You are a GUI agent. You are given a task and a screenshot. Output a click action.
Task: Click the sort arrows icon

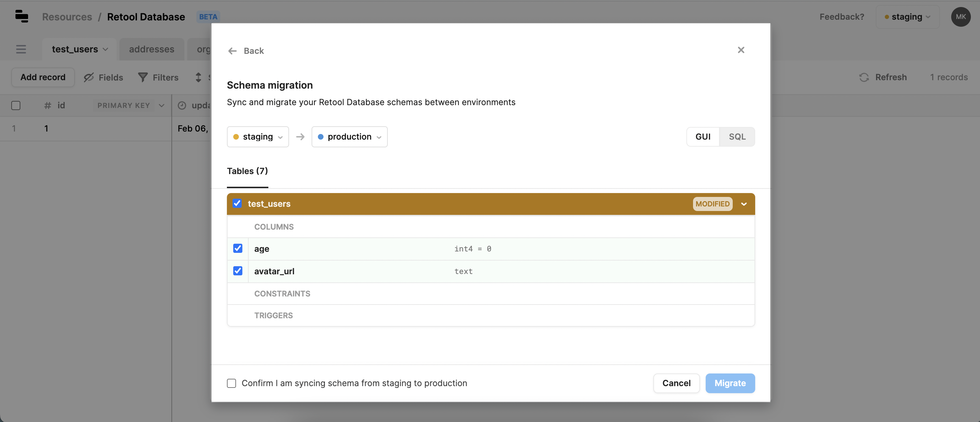click(198, 77)
